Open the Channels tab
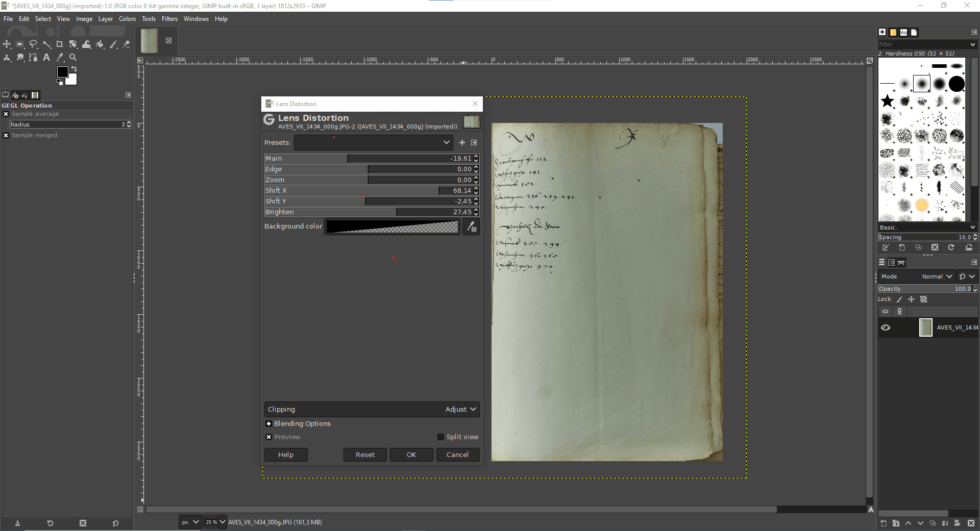Viewport: 980px width, 531px height. tap(891, 262)
